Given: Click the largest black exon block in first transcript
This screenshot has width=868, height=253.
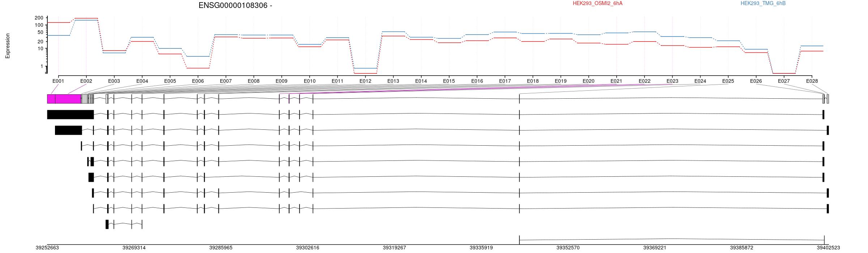Looking at the screenshot, I should pyautogui.click(x=71, y=115).
